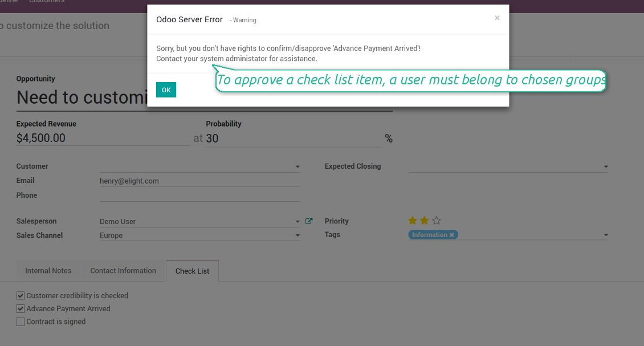
Task: Click the Expected Revenue amount field
Action: pos(103,139)
